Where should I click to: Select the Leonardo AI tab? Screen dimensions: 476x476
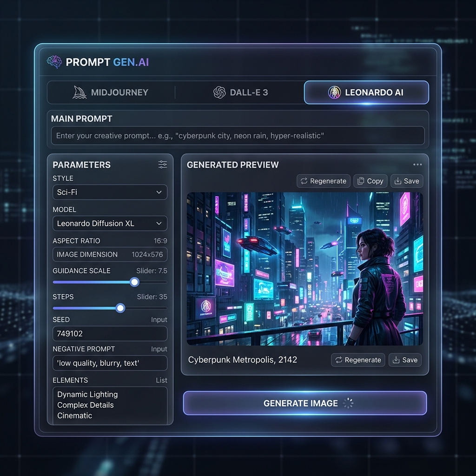[366, 93]
